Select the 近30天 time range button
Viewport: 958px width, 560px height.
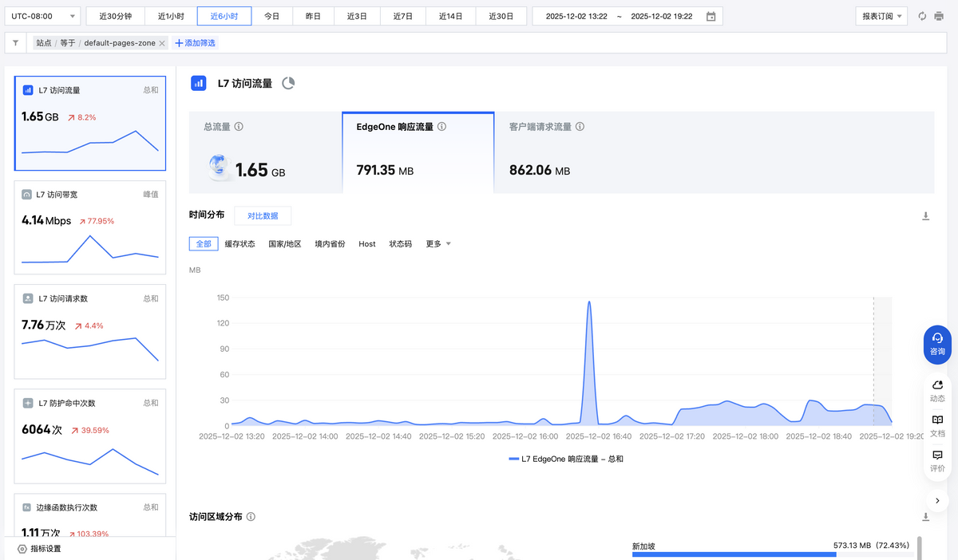pos(501,15)
